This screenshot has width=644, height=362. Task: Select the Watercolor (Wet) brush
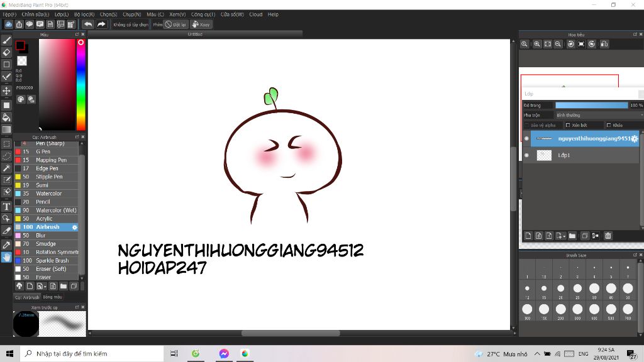(x=47, y=211)
